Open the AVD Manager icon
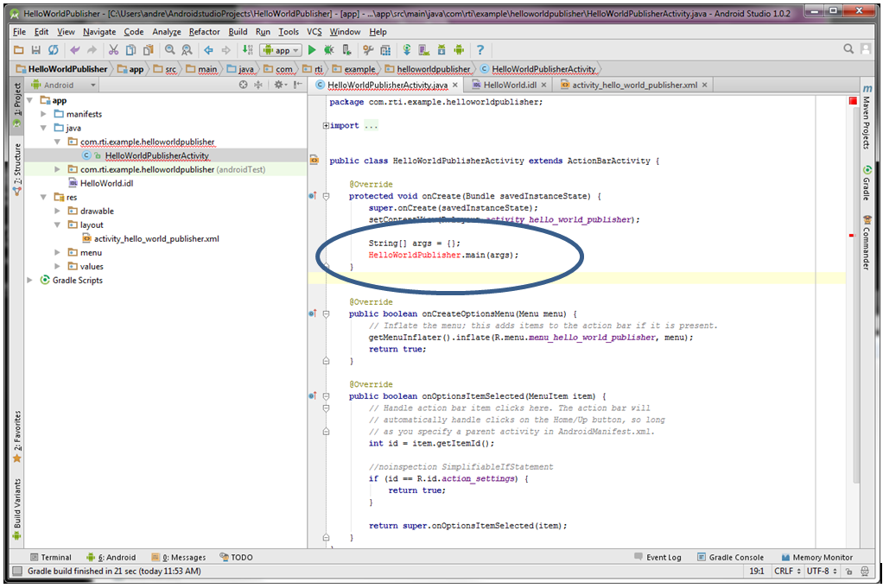The width and height of the screenshot is (883, 588). (x=424, y=50)
